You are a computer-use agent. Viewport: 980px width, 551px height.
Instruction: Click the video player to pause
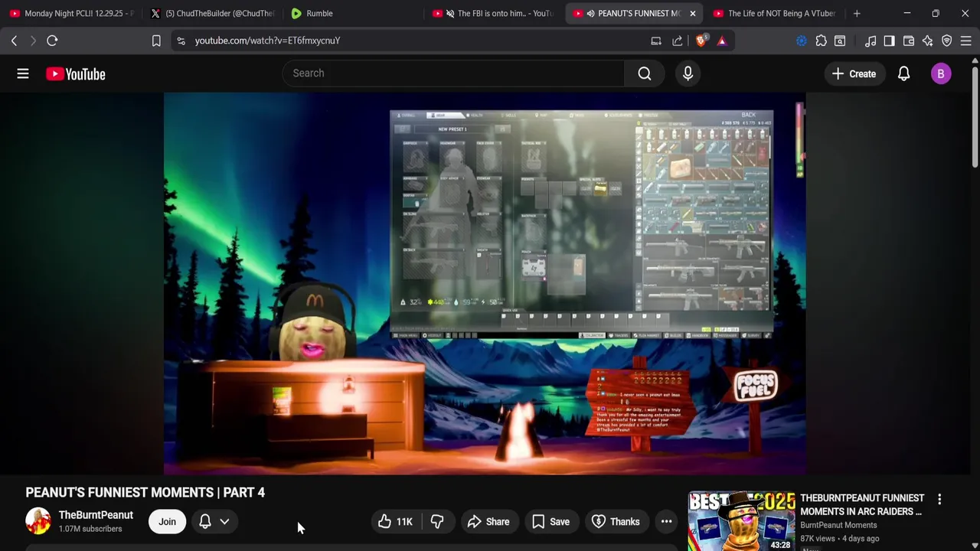click(x=484, y=283)
